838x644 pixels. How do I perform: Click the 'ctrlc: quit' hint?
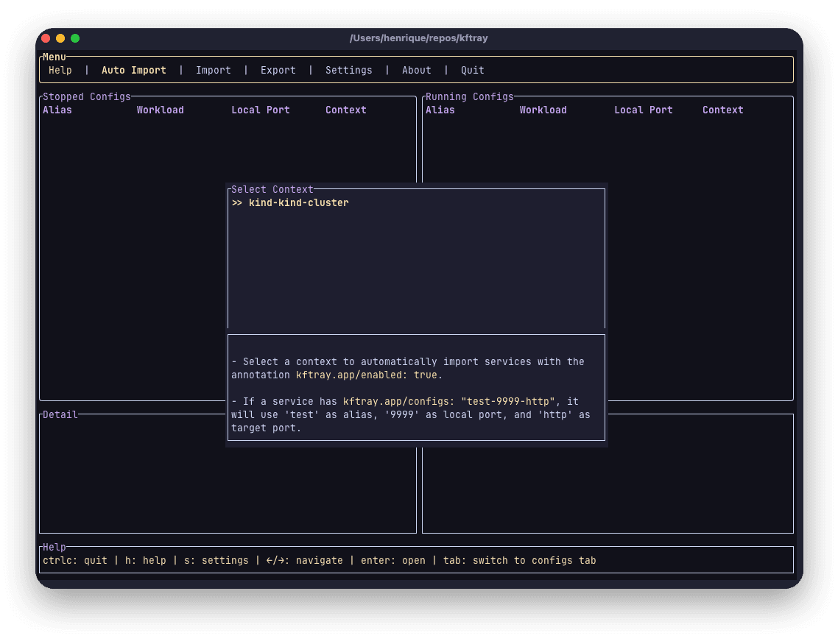pos(75,561)
